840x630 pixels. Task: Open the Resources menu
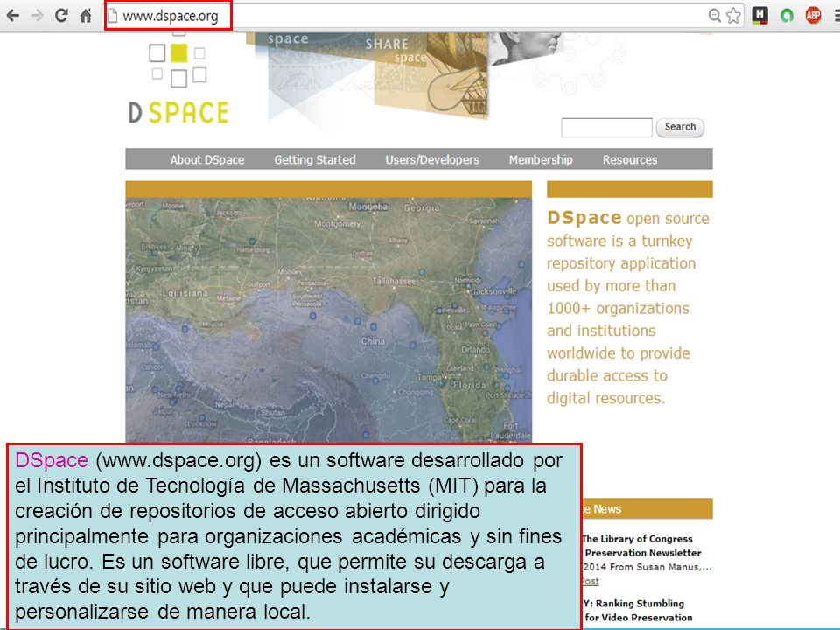tap(630, 159)
